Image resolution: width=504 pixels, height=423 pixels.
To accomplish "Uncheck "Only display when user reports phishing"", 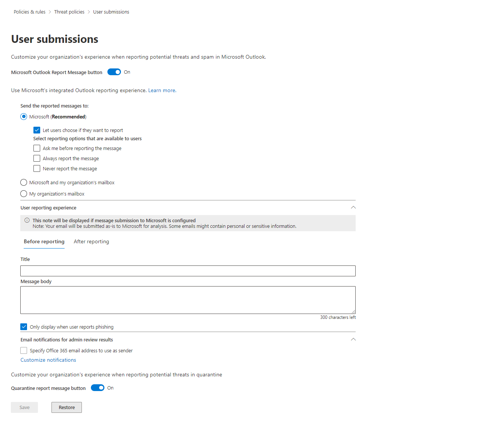I will pyautogui.click(x=24, y=327).
